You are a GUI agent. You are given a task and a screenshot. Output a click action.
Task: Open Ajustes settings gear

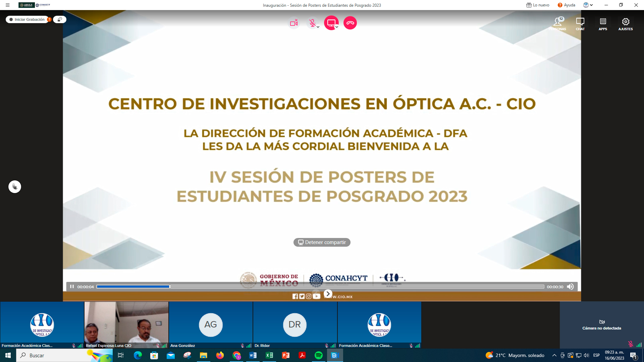[625, 23]
